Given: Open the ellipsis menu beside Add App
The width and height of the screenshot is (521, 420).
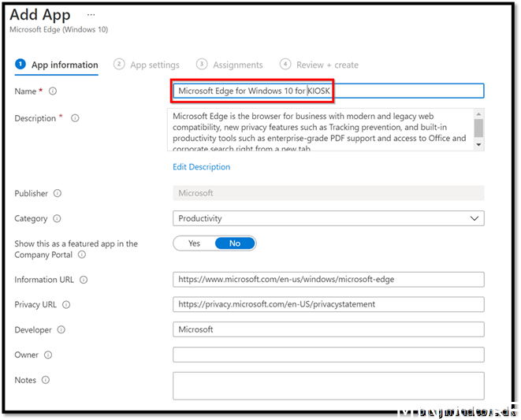Looking at the screenshot, I should 91,15.
